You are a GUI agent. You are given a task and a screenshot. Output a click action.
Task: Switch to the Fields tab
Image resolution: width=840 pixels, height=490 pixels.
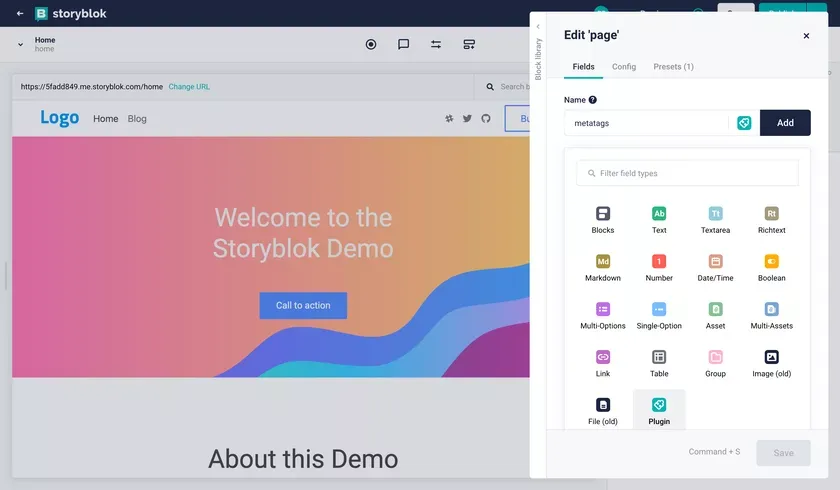[x=583, y=66]
